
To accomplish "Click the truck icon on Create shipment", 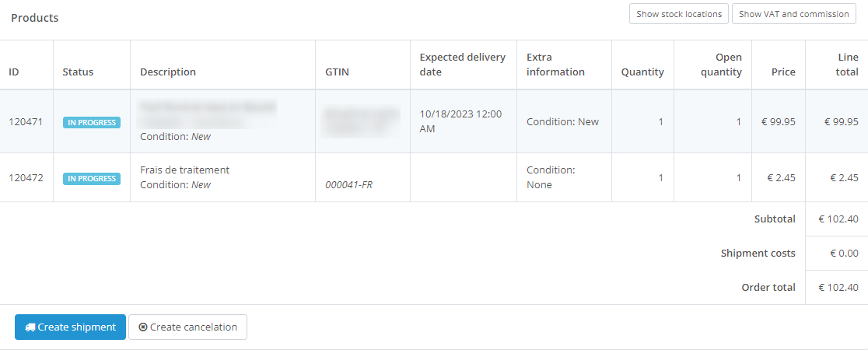I will 30,327.
